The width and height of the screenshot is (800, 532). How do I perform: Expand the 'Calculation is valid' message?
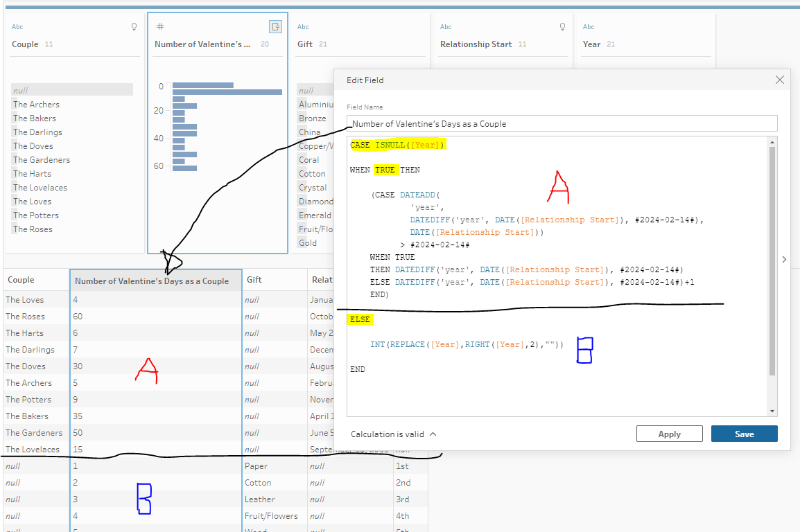433,434
